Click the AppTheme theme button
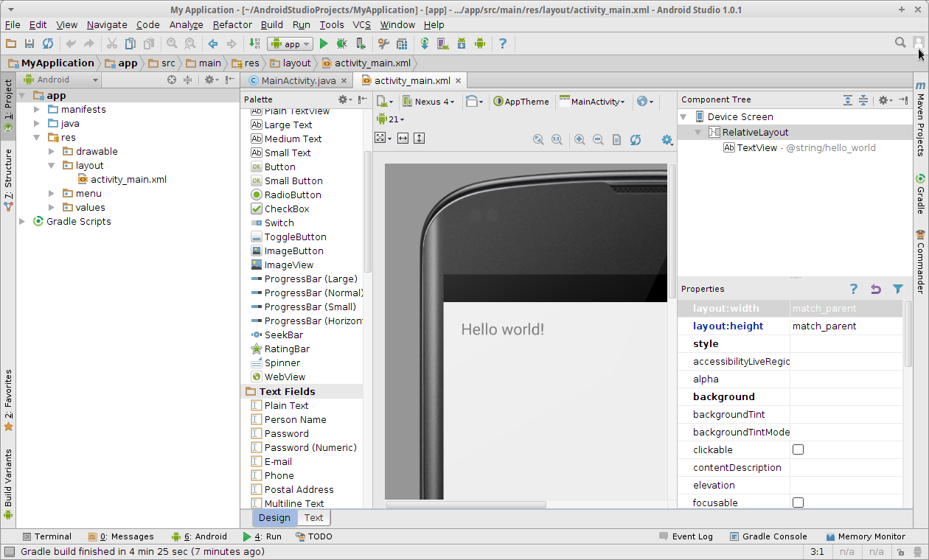Viewport: 929px width, 560px height. coord(521,102)
